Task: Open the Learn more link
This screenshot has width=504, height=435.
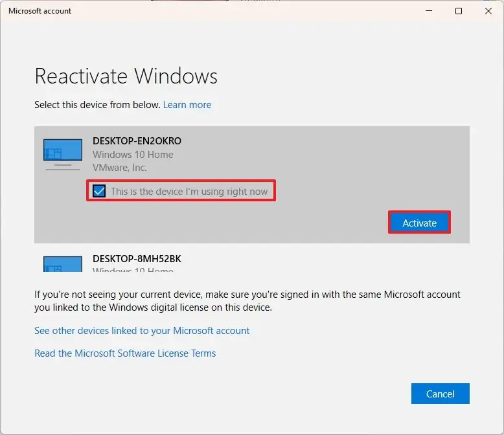Action: 187,105
